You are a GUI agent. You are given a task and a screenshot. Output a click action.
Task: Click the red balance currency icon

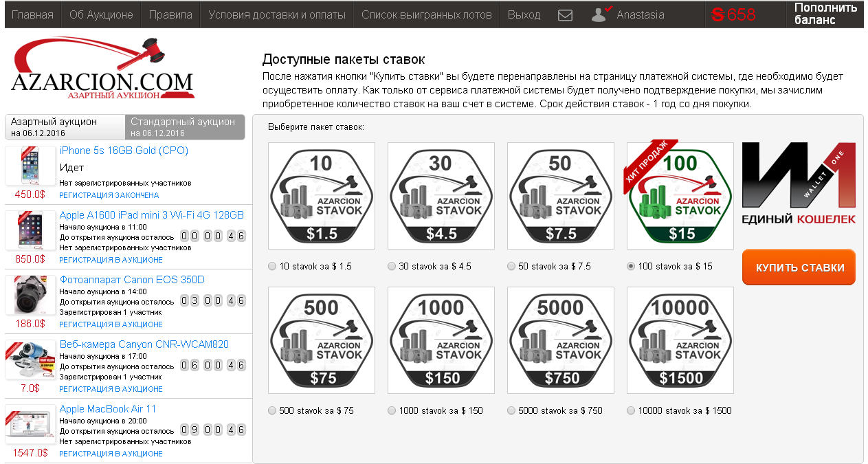[717, 14]
